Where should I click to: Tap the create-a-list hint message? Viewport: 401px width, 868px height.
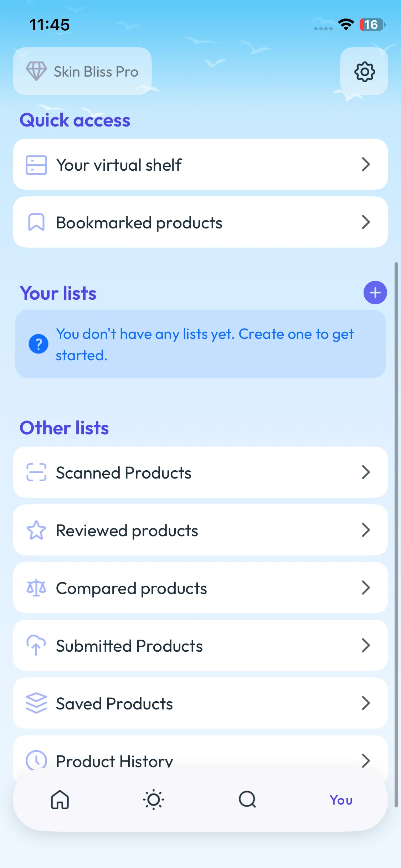(x=205, y=344)
